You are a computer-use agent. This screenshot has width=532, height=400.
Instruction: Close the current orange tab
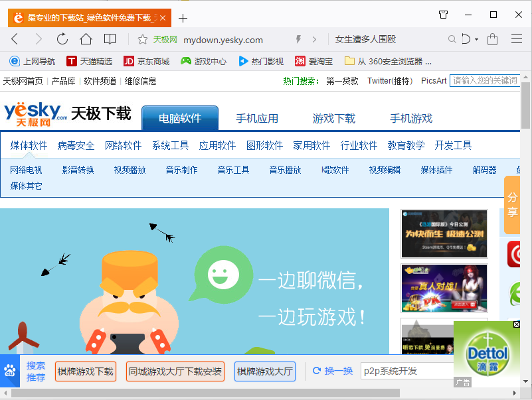(x=163, y=18)
